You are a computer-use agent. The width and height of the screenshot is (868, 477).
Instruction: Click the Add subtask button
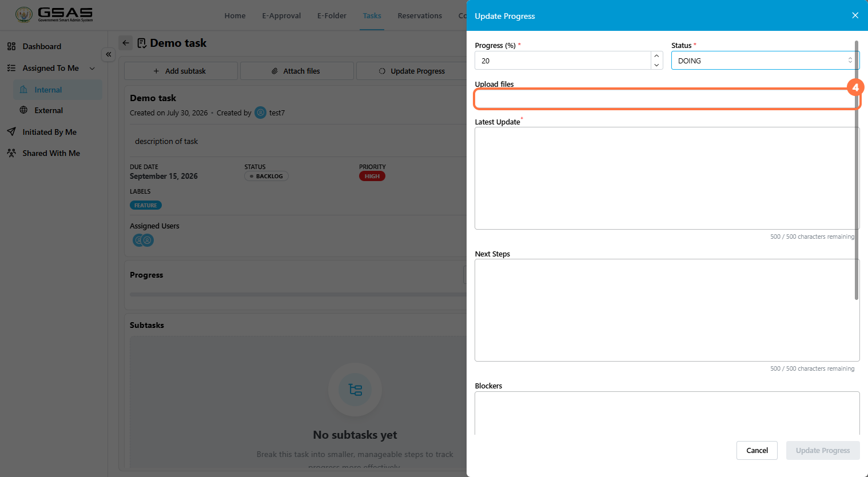click(x=181, y=71)
